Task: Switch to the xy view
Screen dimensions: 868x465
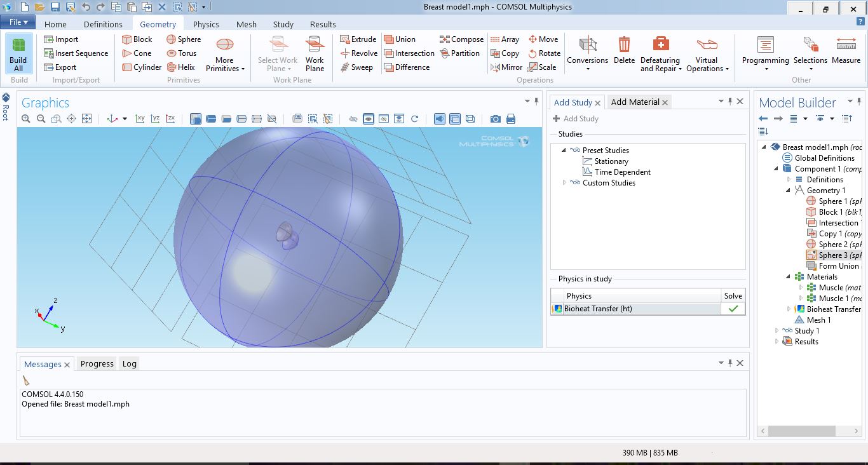Action: point(140,119)
